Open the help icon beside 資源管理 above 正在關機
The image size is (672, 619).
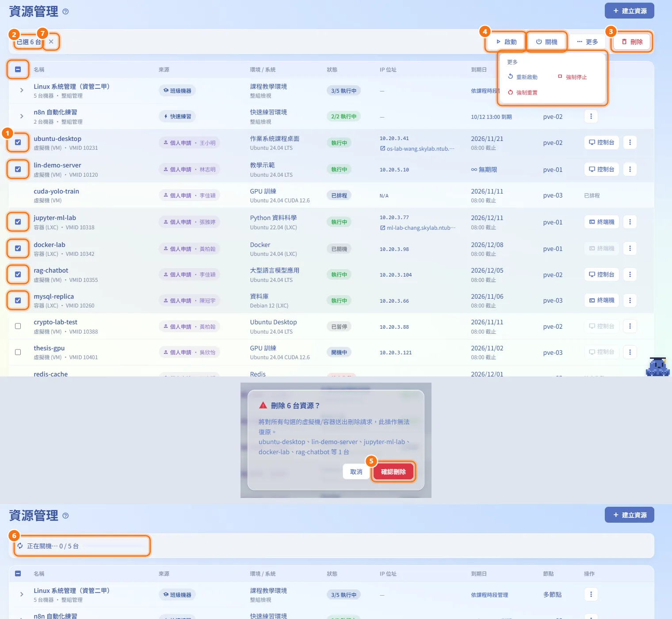click(x=65, y=516)
